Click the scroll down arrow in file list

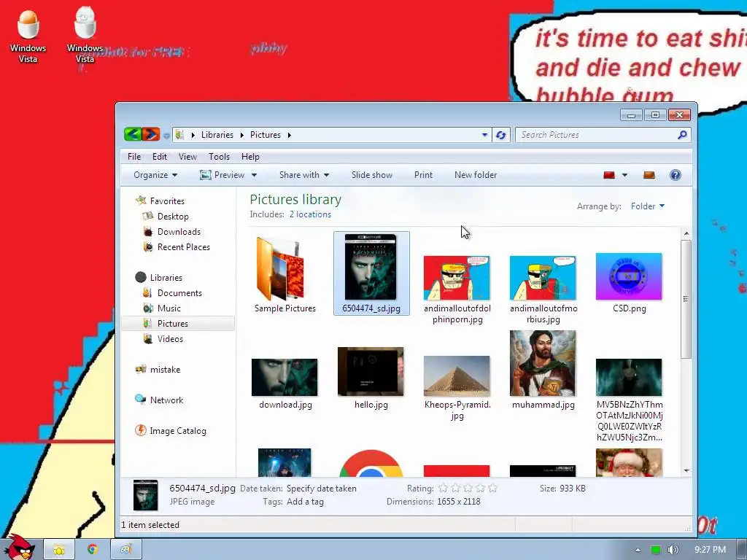click(686, 471)
